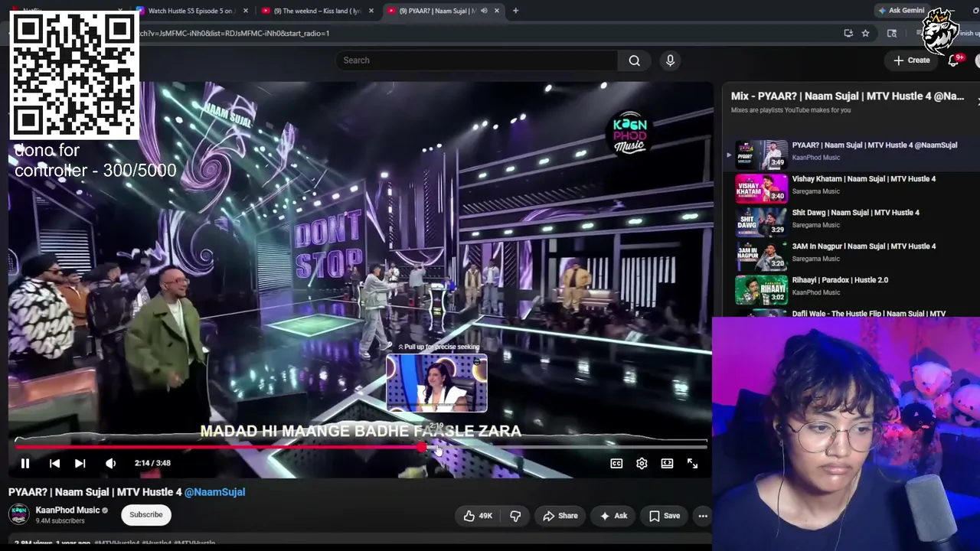
Task: Open the Dafli Wale Hustle Flip title
Action: click(x=869, y=314)
